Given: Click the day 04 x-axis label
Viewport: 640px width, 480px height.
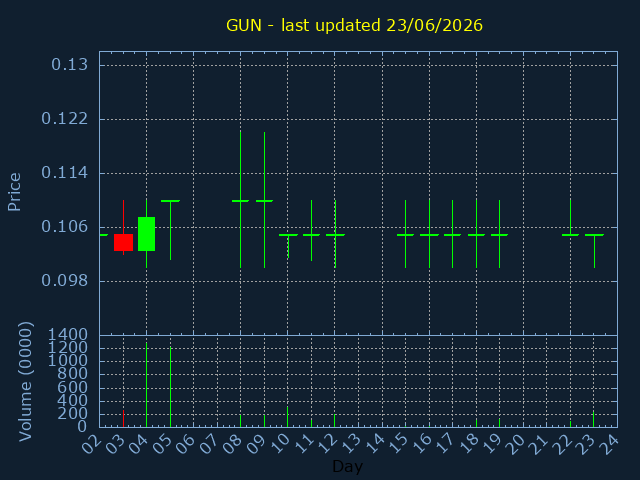Looking at the screenshot, I should (x=139, y=444).
